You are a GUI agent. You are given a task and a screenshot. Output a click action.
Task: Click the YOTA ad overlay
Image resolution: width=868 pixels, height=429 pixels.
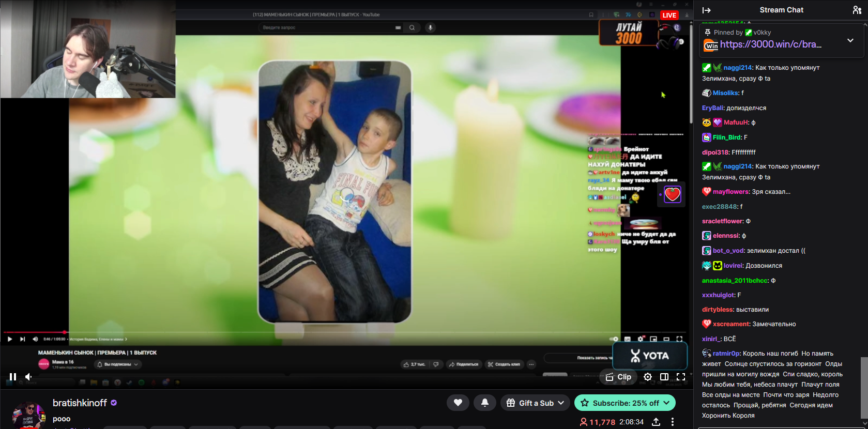650,356
